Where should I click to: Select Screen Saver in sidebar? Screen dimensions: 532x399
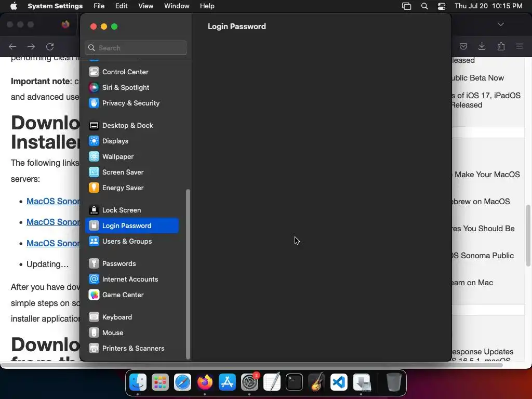pyautogui.click(x=131, y=172)
